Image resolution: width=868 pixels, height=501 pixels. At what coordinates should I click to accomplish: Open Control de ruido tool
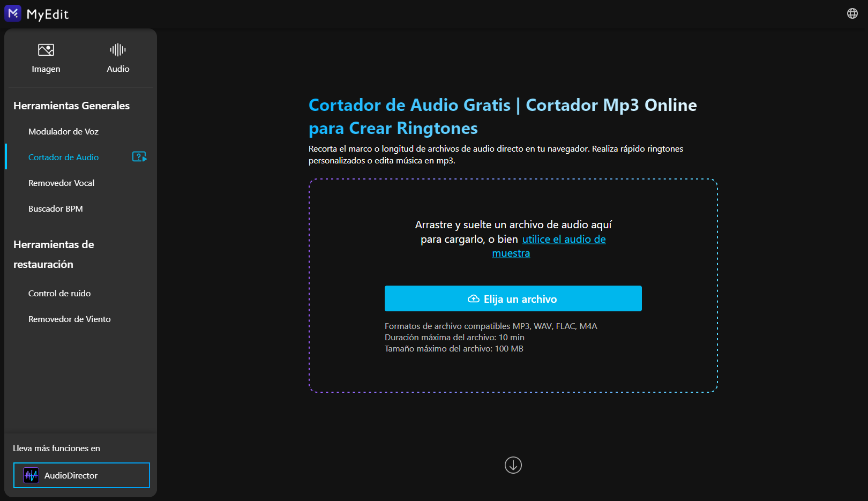click(x=59, y=293)
